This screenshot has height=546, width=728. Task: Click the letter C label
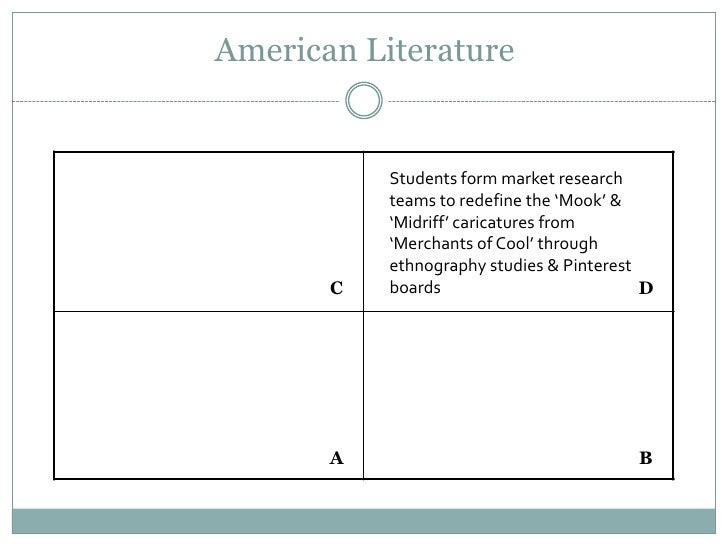point(337,288)
